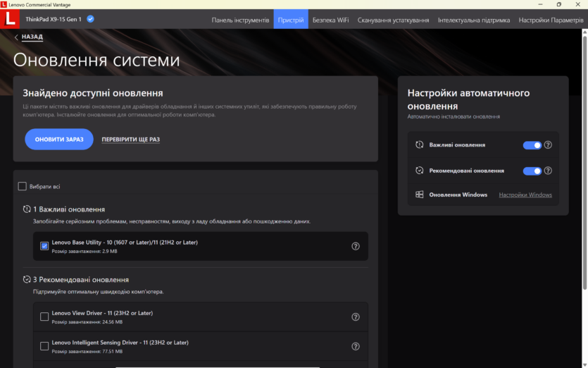Click the Windows logo icon in settings panel

419,195
